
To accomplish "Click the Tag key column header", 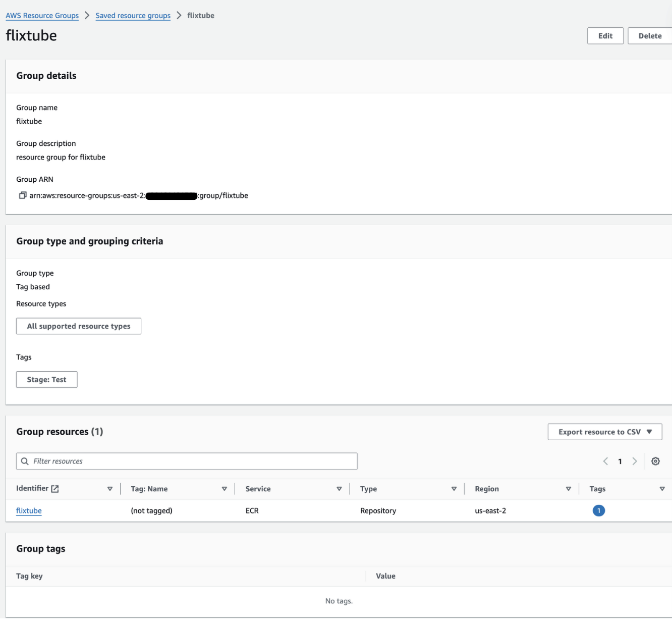I will (x=29, y=576).
